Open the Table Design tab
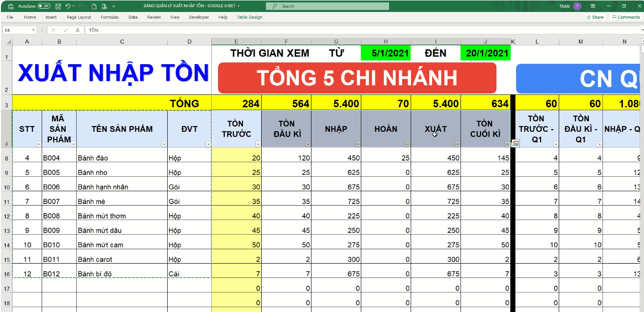 250,17
